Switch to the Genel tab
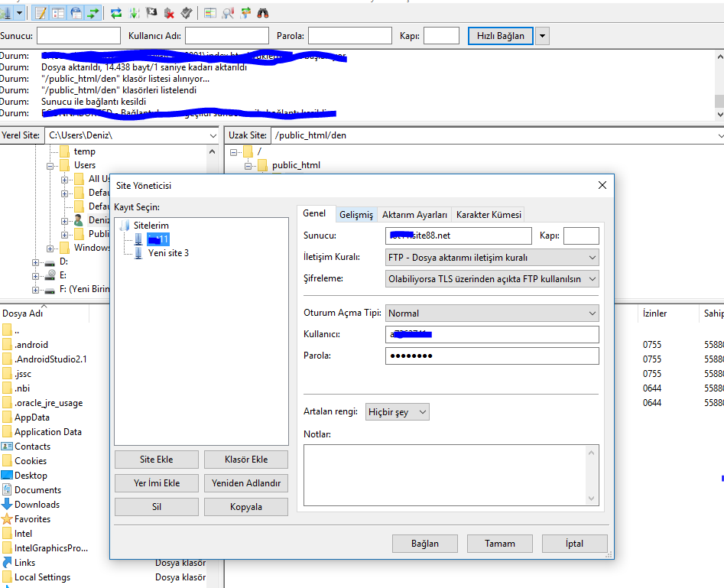The width and height of the screenshot is (724, 588). [314, 213]
